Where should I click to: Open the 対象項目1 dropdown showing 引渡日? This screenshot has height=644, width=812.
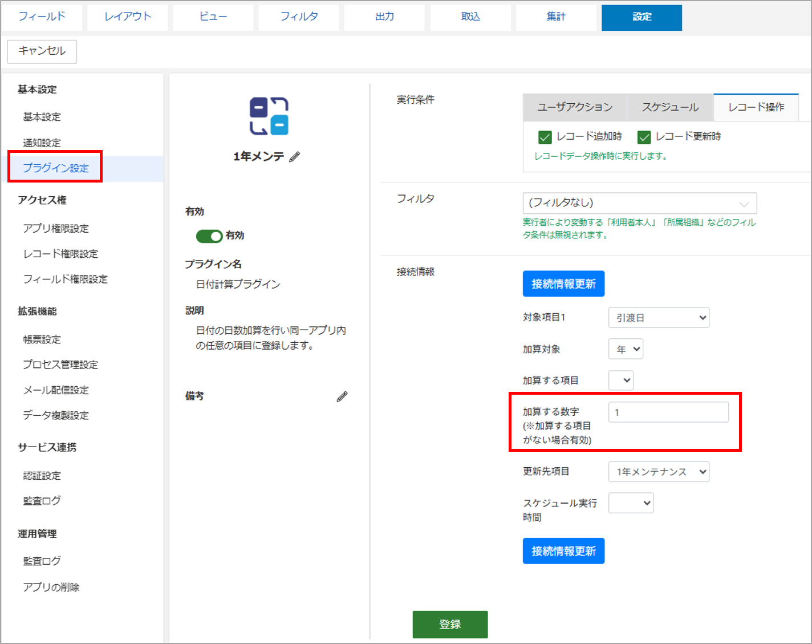pos(659,318)
